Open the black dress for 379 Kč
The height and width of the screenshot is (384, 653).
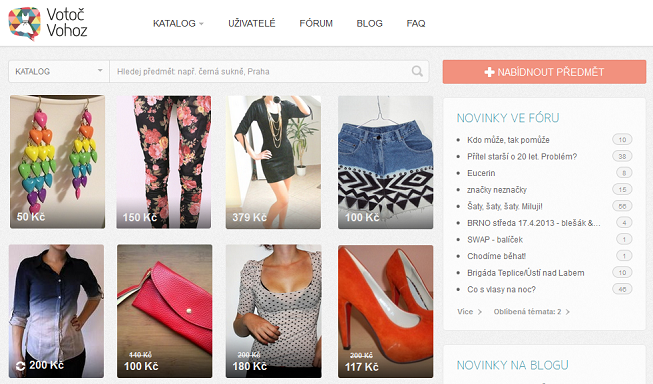pos(273,162)
